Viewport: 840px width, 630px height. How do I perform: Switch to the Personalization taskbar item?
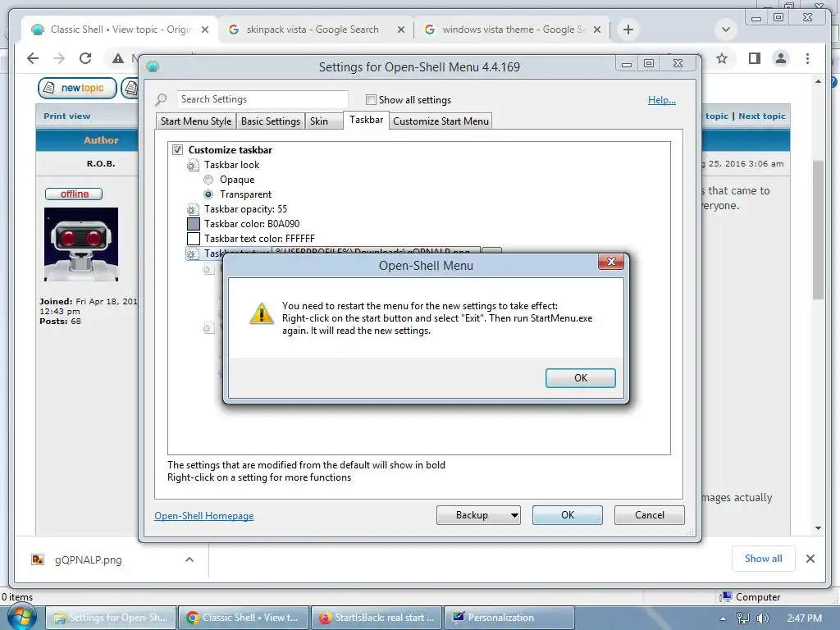pos(509,618)
